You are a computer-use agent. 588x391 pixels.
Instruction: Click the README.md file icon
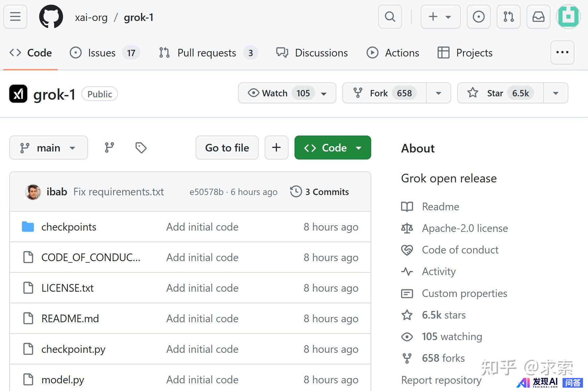[x=28, y=318]
